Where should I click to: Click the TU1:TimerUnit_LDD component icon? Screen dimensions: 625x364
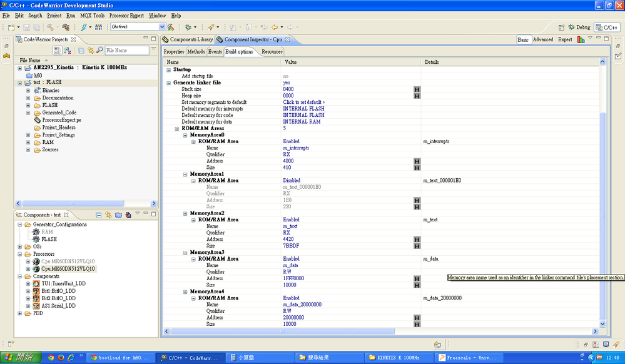(x=36, y=283)
